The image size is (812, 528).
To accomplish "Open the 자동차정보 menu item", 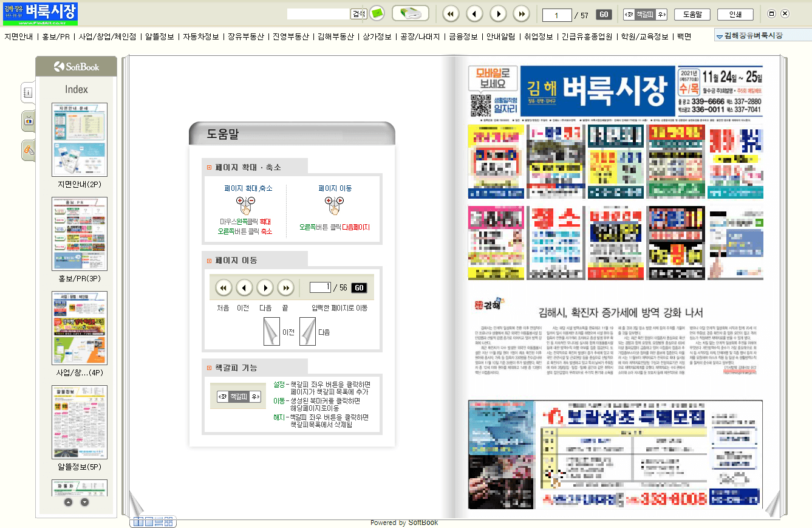I will click(201, 36).
